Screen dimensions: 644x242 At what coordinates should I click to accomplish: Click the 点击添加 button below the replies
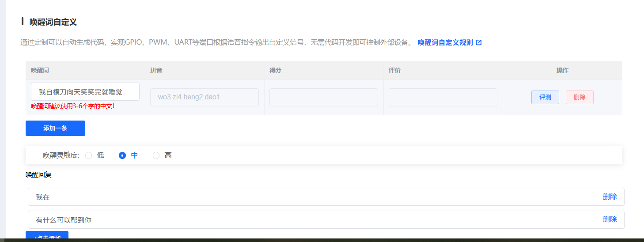pyautogui.click(x=47, y=237)
